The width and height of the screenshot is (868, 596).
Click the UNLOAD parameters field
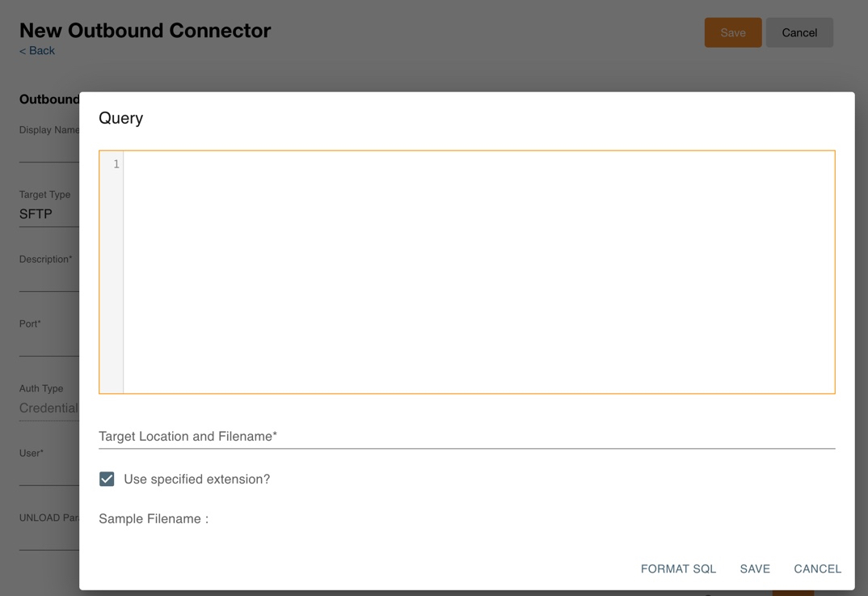click(x=48, y=538)
